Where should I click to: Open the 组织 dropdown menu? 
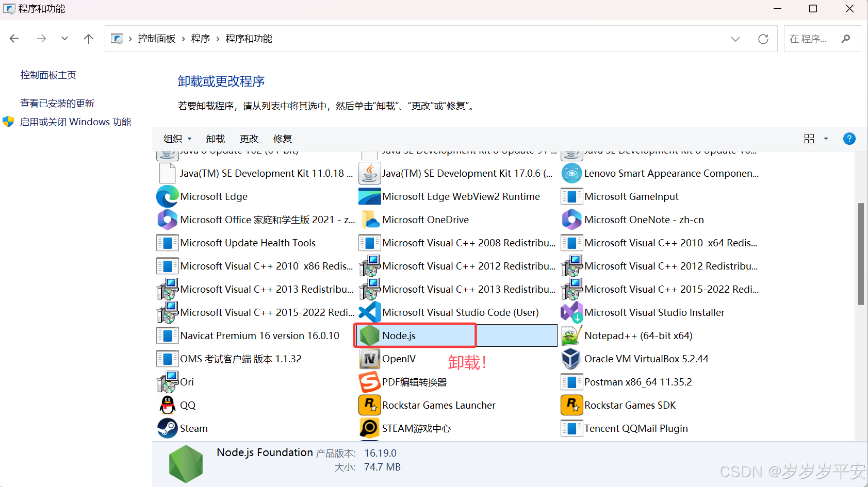[x=177, y=139]
